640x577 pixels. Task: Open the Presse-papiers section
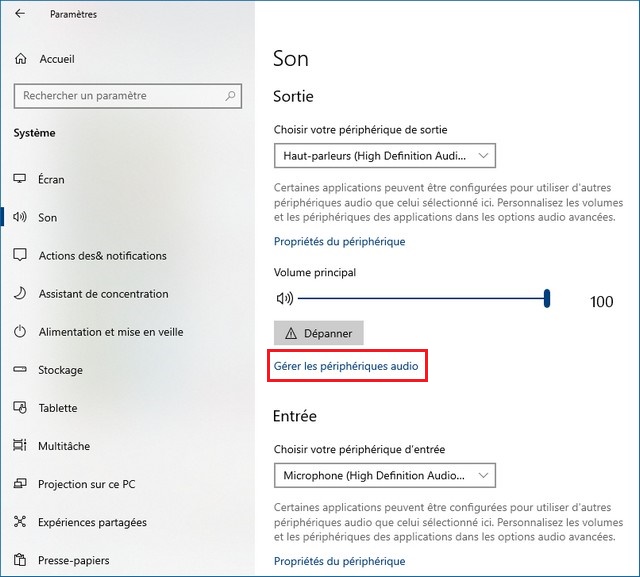(73, 560)
